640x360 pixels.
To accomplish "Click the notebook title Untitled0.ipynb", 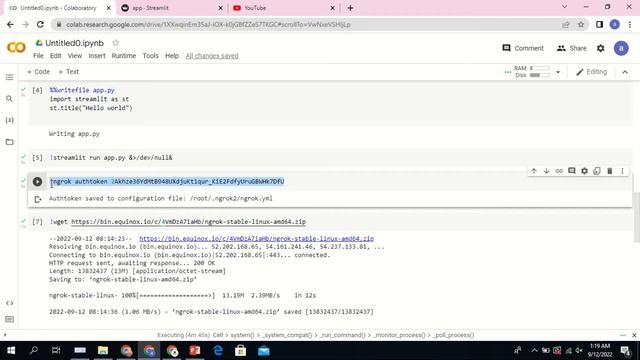I will 74,43.
